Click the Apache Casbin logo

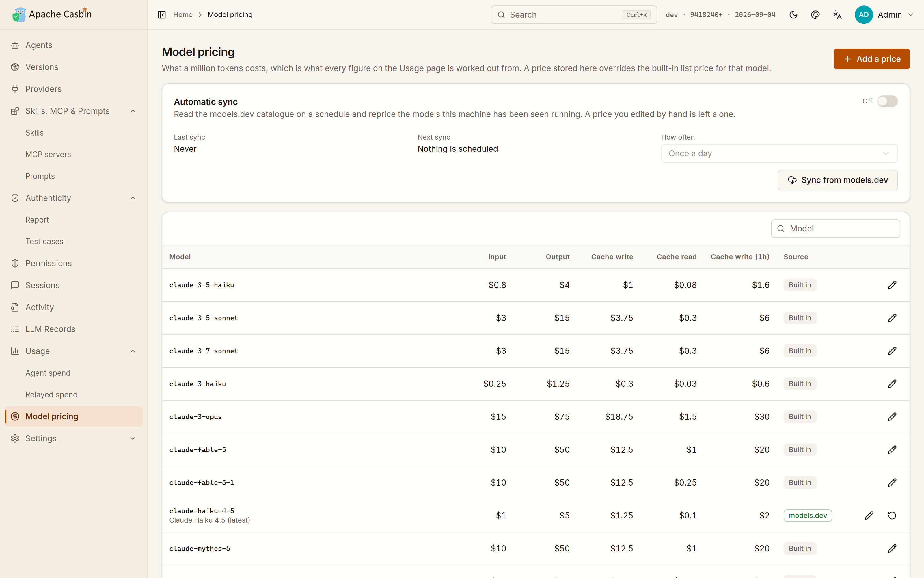point(52,14)
